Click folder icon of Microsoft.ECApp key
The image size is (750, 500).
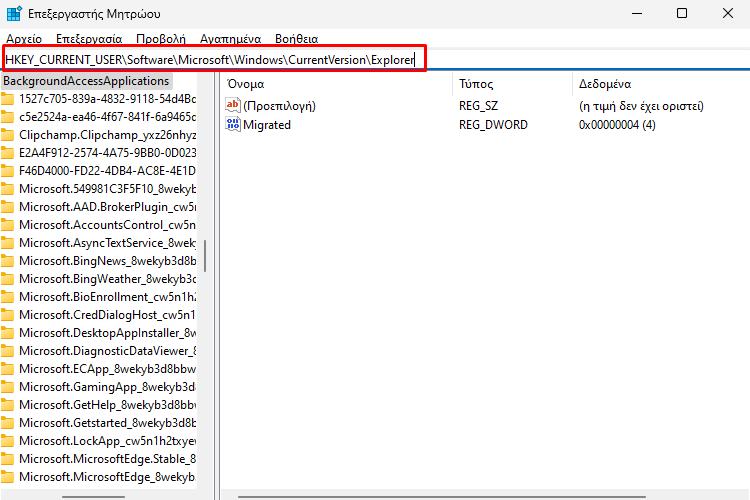click(x=7, y=369)
